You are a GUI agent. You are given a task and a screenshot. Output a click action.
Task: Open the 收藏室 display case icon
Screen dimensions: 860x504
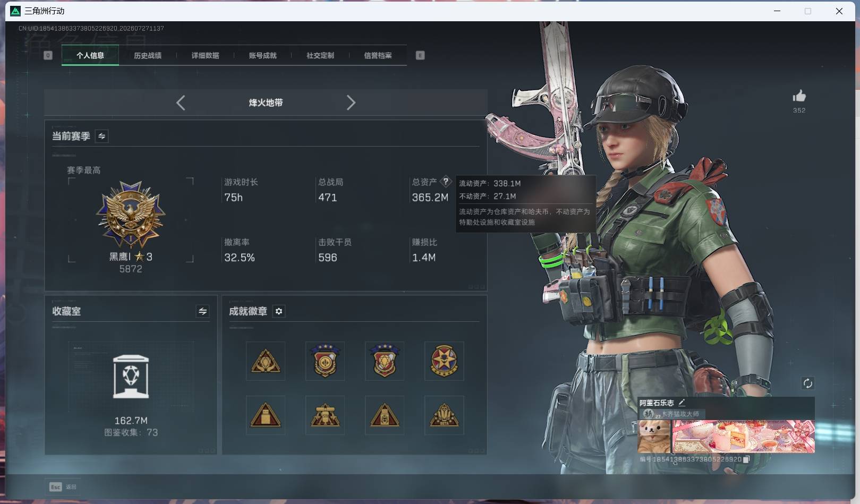[x=131, y=377]
